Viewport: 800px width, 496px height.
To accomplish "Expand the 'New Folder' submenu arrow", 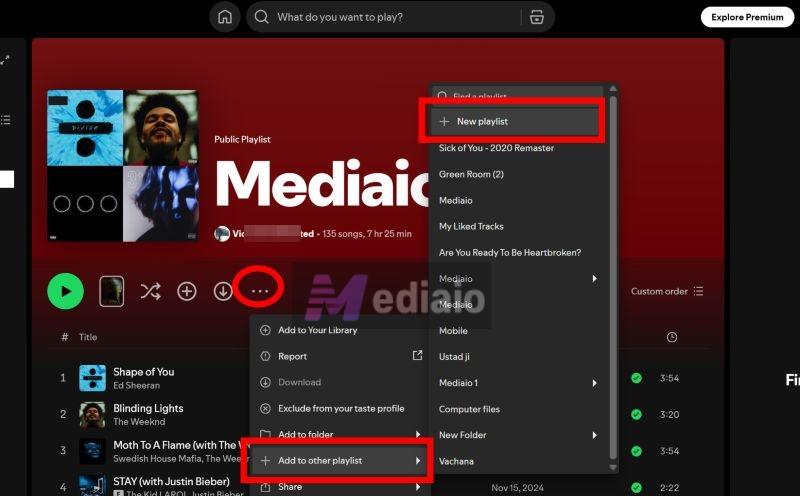I will coord(594,435).
